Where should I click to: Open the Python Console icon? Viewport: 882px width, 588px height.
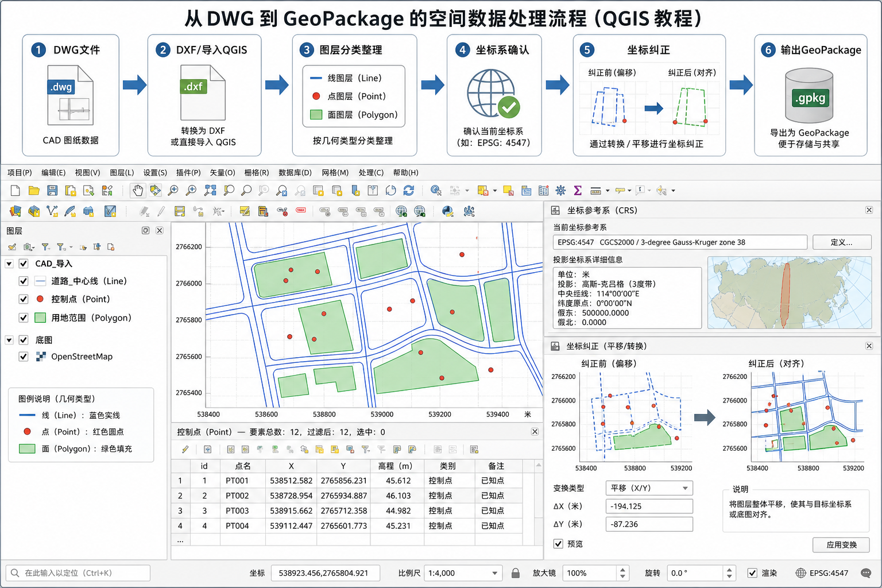(448, 211)
